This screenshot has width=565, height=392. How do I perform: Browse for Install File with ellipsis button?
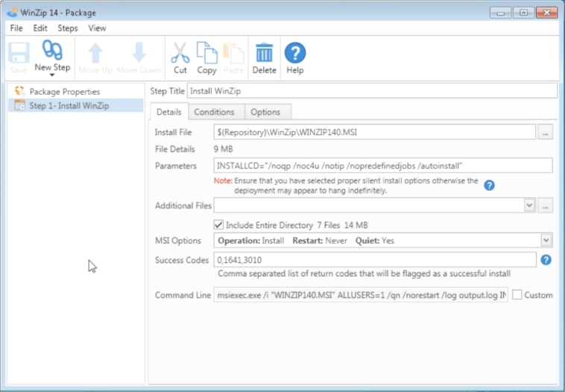(545, 132)
